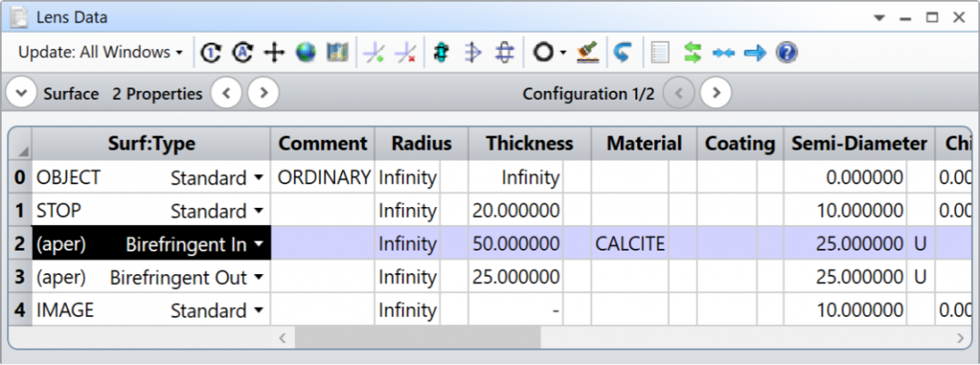The height and width of the screenshot is (365, 980).
Task: Select the CALCITE material cell
Action: pyautogui.click(x=630, y=244)
